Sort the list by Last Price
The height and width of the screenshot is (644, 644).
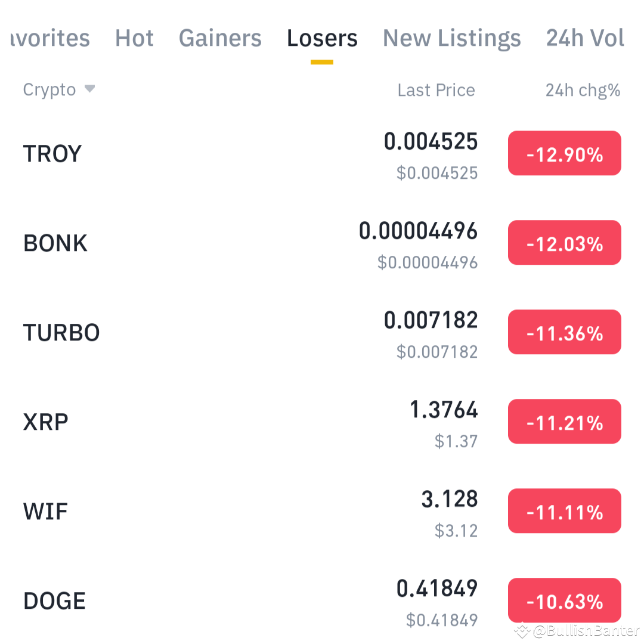[x=436, y=89]
